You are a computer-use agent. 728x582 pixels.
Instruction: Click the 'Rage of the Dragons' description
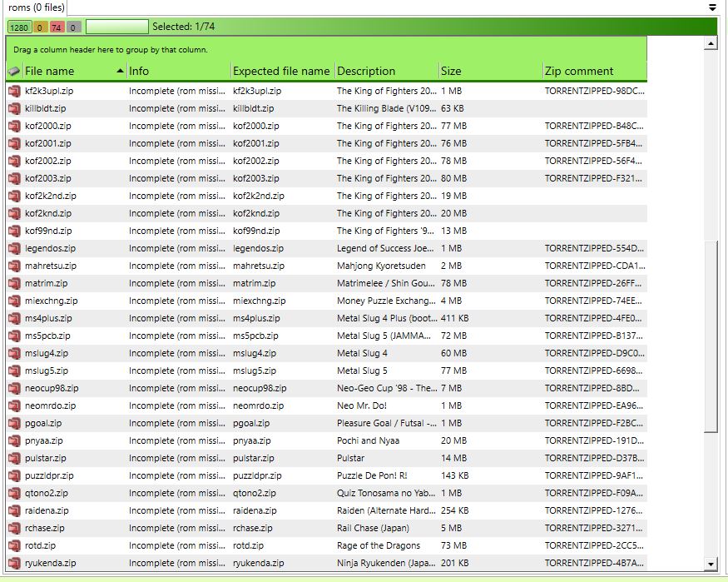pyautogui.click(x=379, y=545)
